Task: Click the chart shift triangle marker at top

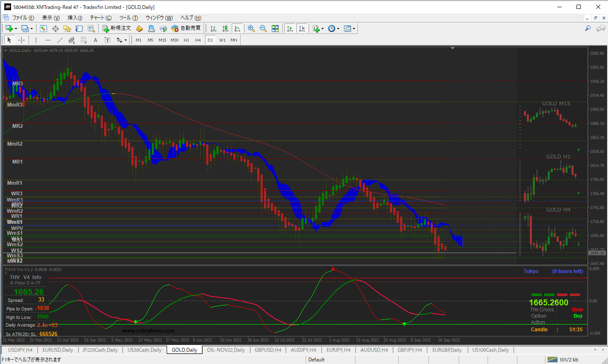Action: click(452, 48)
